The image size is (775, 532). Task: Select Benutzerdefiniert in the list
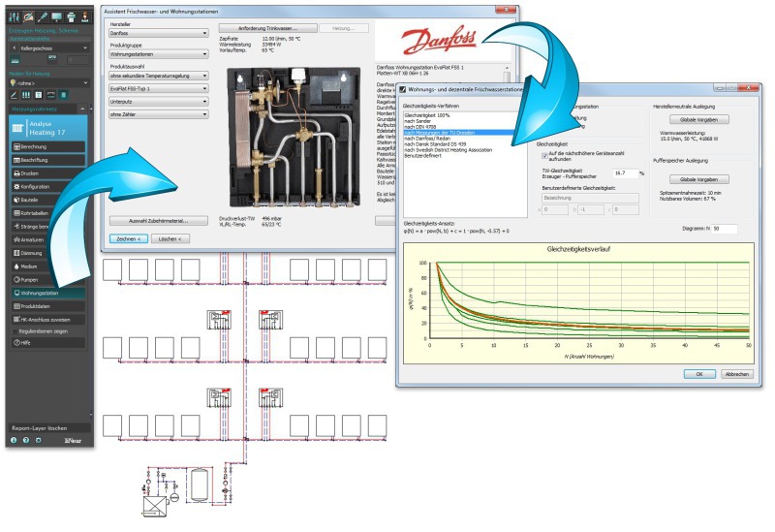pyautogui.click(x=423, y=156)
